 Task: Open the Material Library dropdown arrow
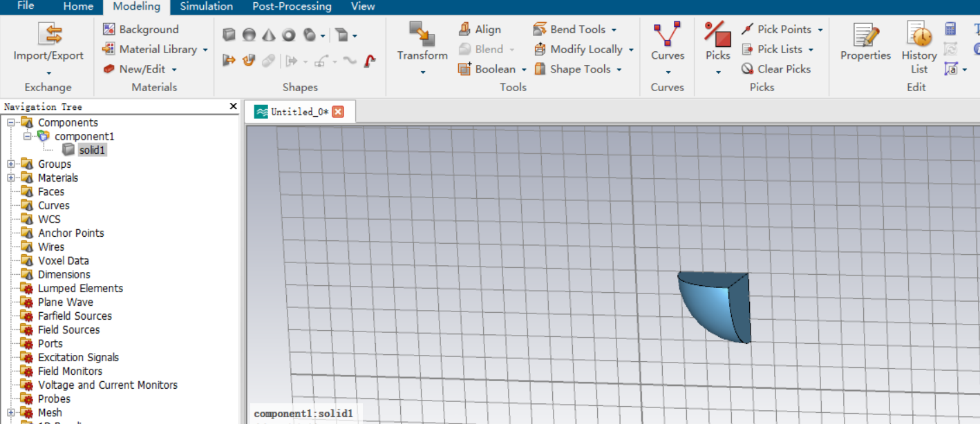(x=205, y=50)
